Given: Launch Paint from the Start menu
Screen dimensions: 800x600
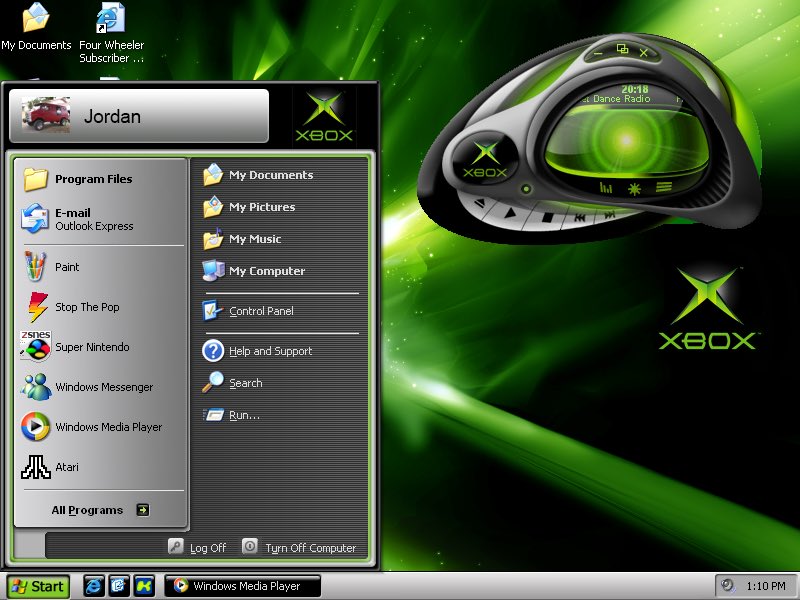Looking at the screenshot, I should pos(67,267).
